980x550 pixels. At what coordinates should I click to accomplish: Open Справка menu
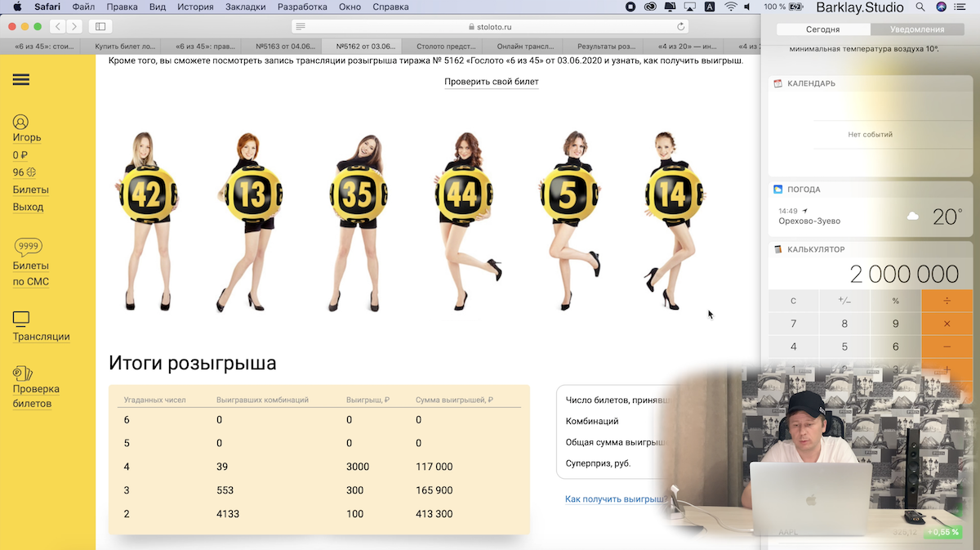click(390, 7)
